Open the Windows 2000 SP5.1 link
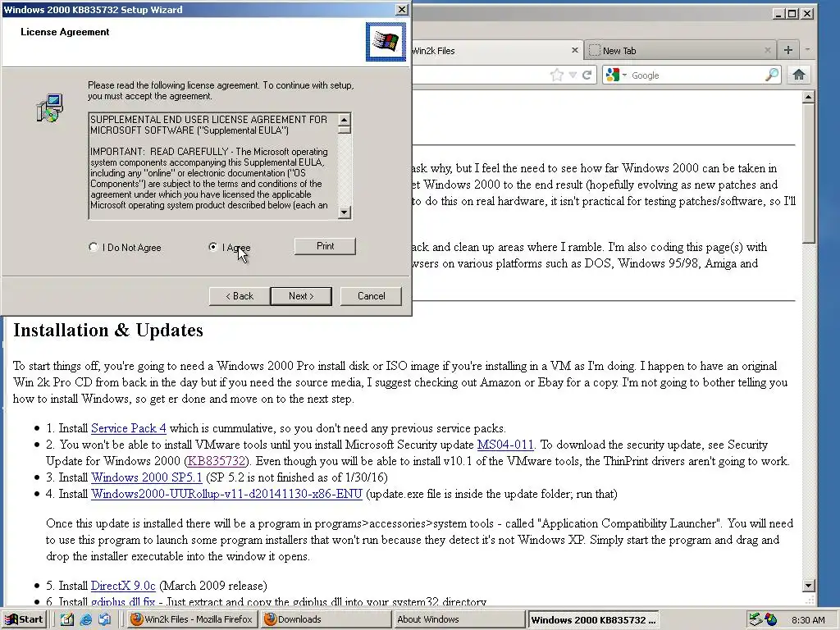Screen dimensions: 840x630 coord(146,477)
